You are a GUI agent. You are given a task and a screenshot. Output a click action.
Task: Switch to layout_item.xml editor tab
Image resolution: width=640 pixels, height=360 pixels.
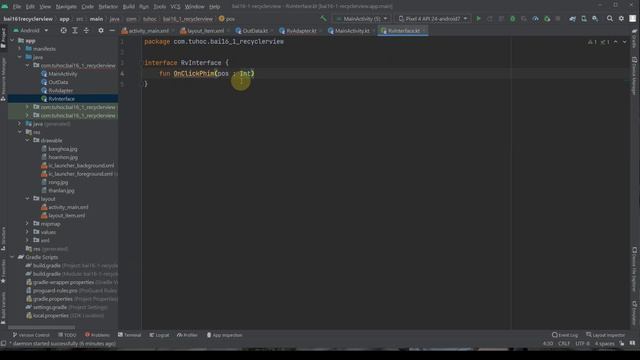(205, 31)
